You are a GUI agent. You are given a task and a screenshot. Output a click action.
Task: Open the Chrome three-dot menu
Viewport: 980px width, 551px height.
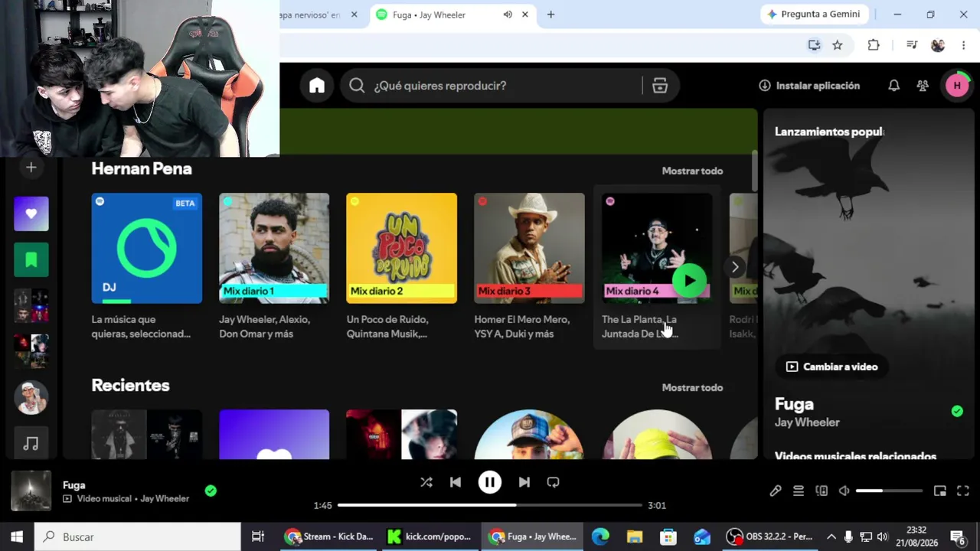point(963,45)
